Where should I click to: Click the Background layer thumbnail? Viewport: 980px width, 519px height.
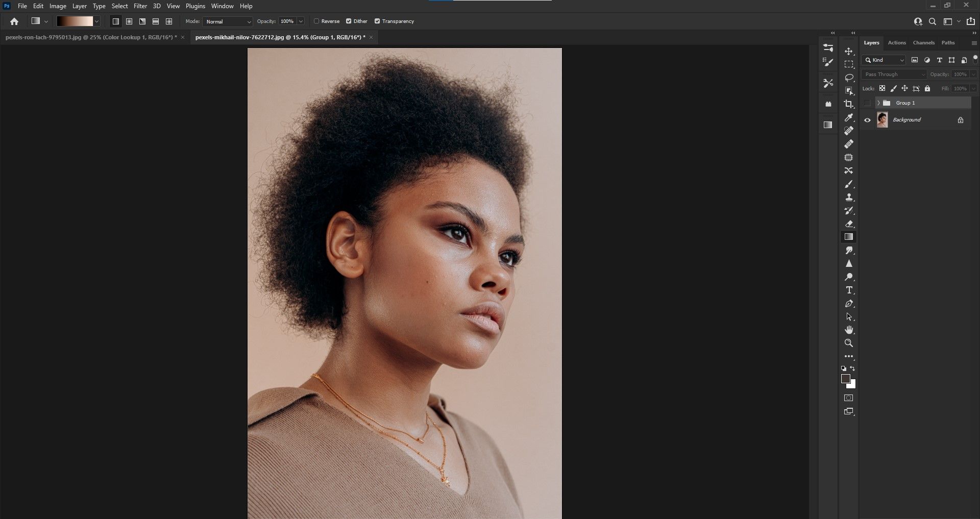(x=883, y=120)
